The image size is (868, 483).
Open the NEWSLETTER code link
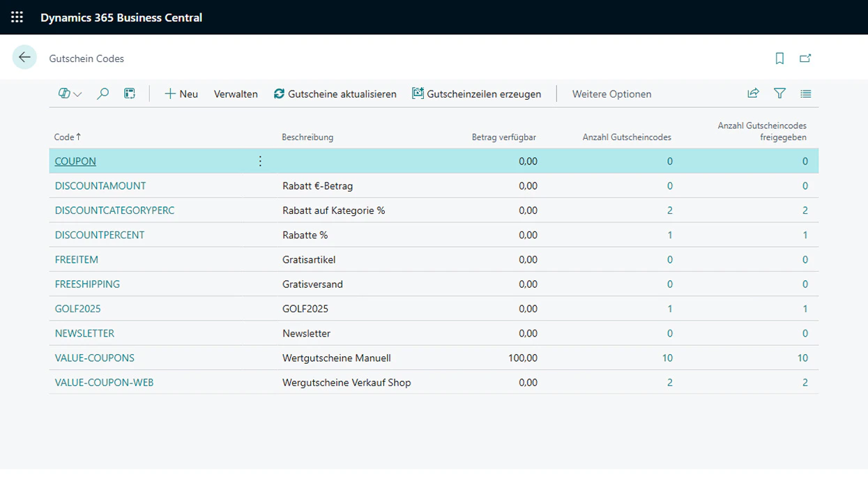84,333
